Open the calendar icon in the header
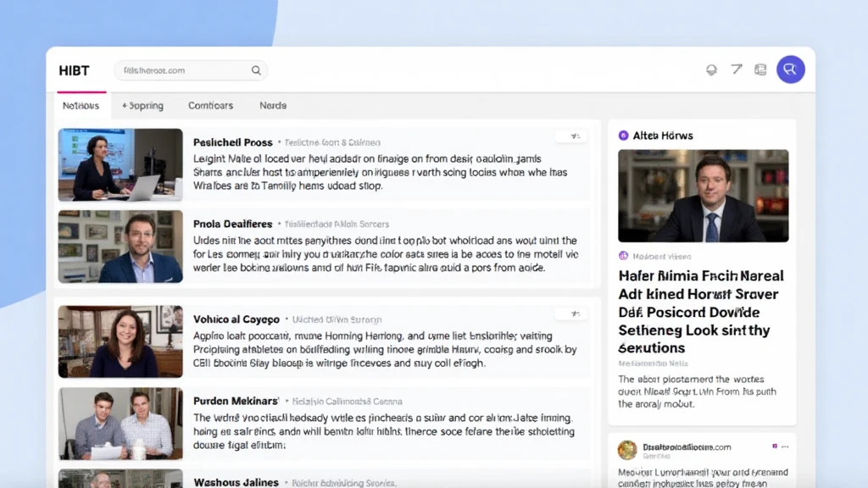The height and width of the screenshot is (488, 868). coord(760,69)
